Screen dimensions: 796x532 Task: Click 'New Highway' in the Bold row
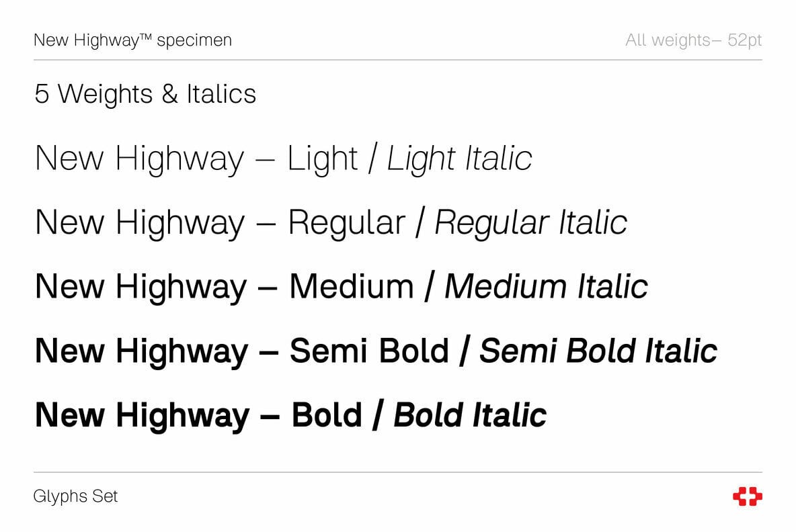pyautogui.click(x=141, y=415)
